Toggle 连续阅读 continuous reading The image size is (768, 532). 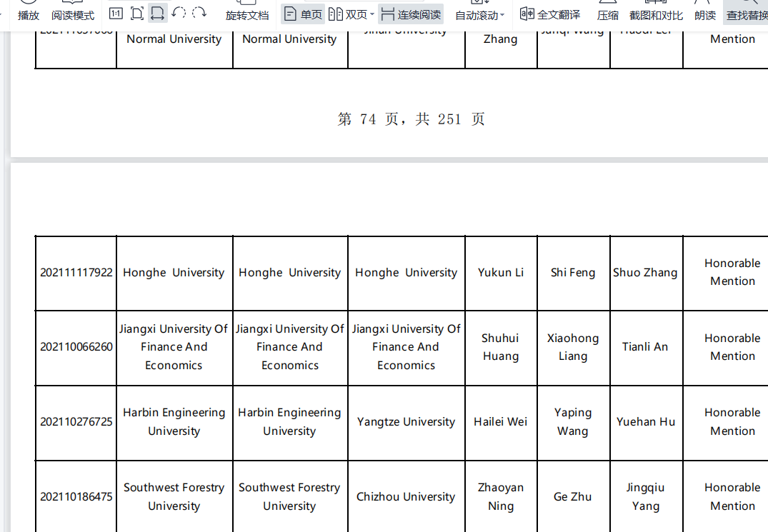point(411,15)
